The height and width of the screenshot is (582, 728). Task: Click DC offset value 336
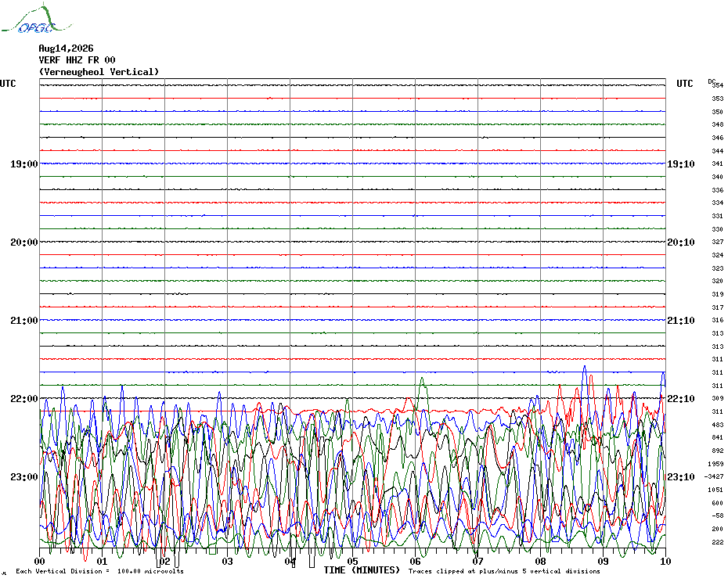pyautogui.click(x=718, y=190)
